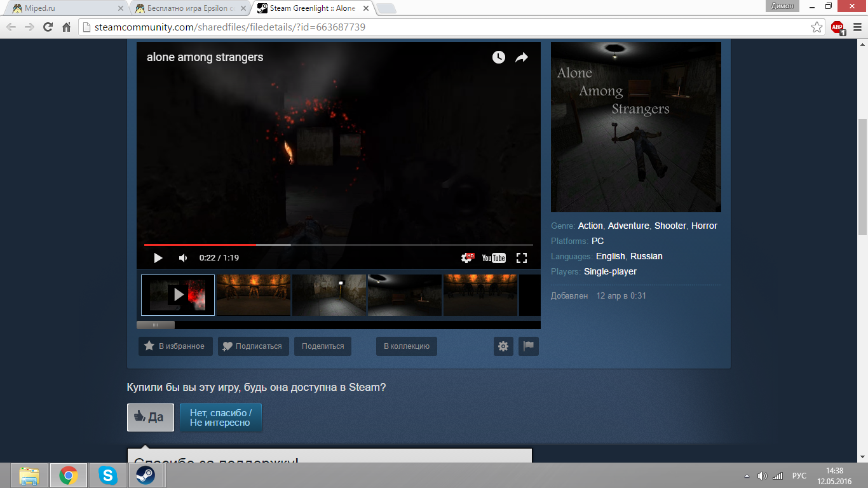868x488 pixels.
Task: Report item with the flag icon
Action: point(529,346)
